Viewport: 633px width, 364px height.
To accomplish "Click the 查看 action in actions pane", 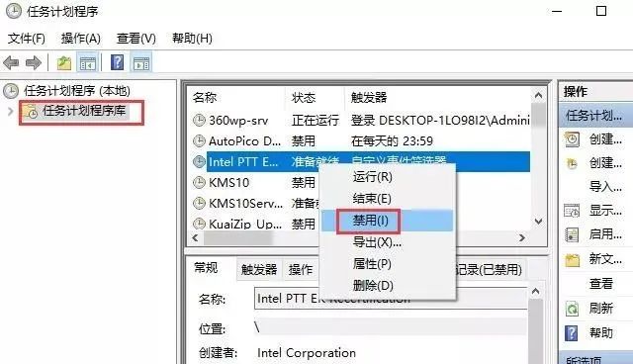I will tap(600, 284).
